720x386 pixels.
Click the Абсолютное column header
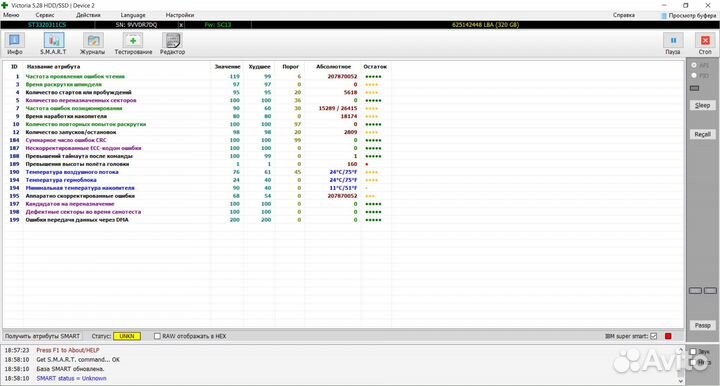pyautogui.click(x=333, y=67)
